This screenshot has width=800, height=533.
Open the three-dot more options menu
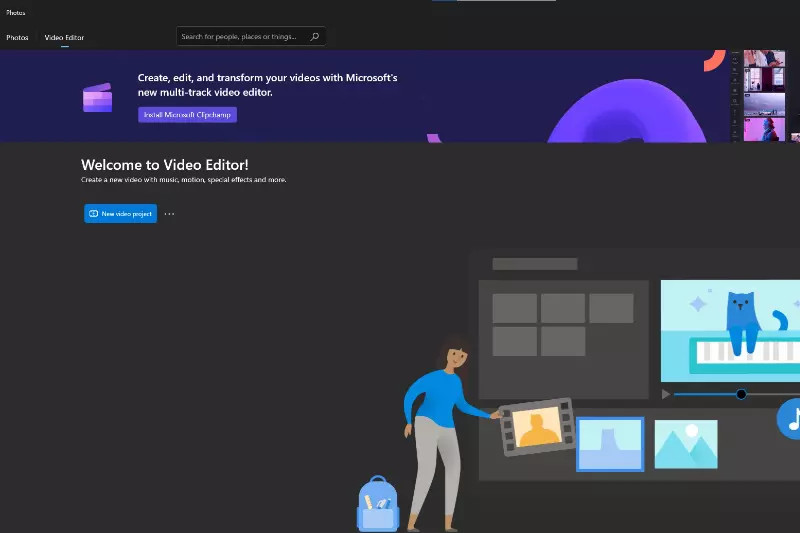[169, 214]
